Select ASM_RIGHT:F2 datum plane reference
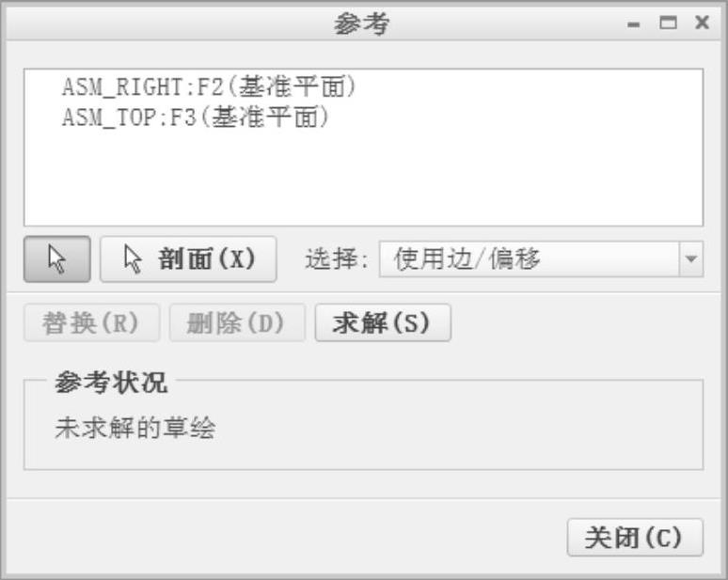728x580 pixels. pyautogui.click(x=209, y=86)
